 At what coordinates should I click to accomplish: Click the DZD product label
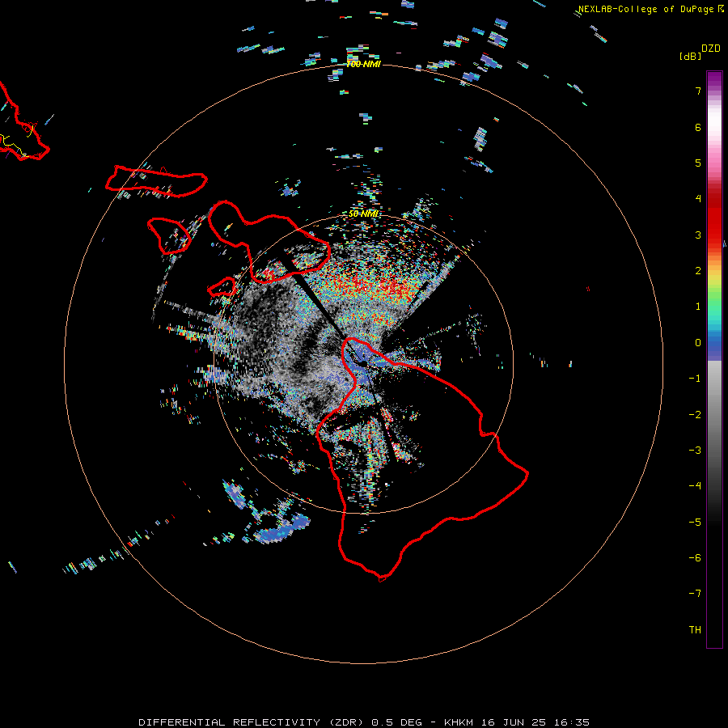click(x=711, y=49)
